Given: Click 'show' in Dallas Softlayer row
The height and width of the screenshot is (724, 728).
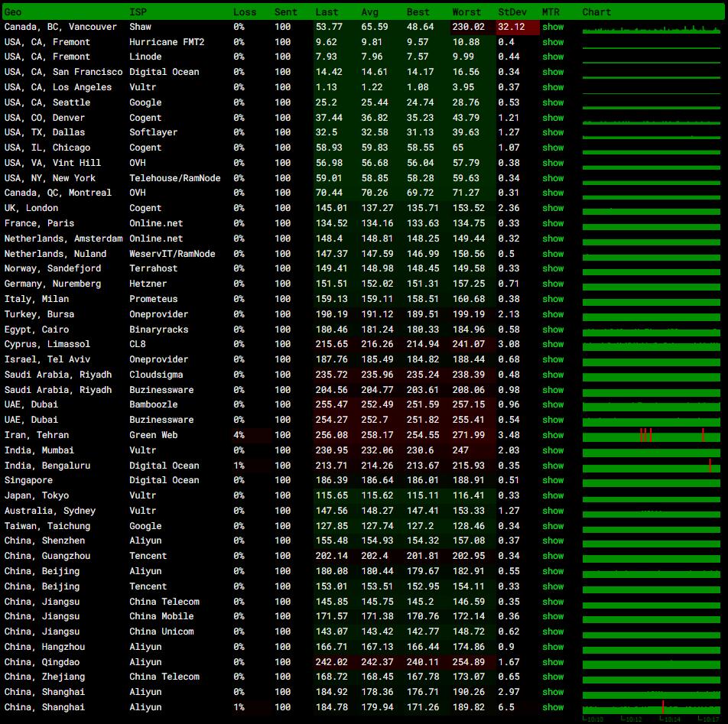Looking at the screenshot, I should 553,132.
